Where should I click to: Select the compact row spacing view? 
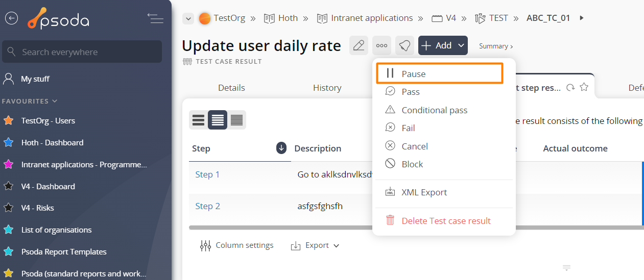point(236,120)
